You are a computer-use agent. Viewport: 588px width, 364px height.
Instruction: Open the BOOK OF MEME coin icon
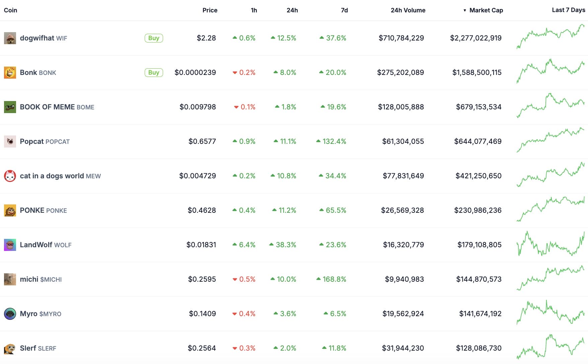coord(10,107)
